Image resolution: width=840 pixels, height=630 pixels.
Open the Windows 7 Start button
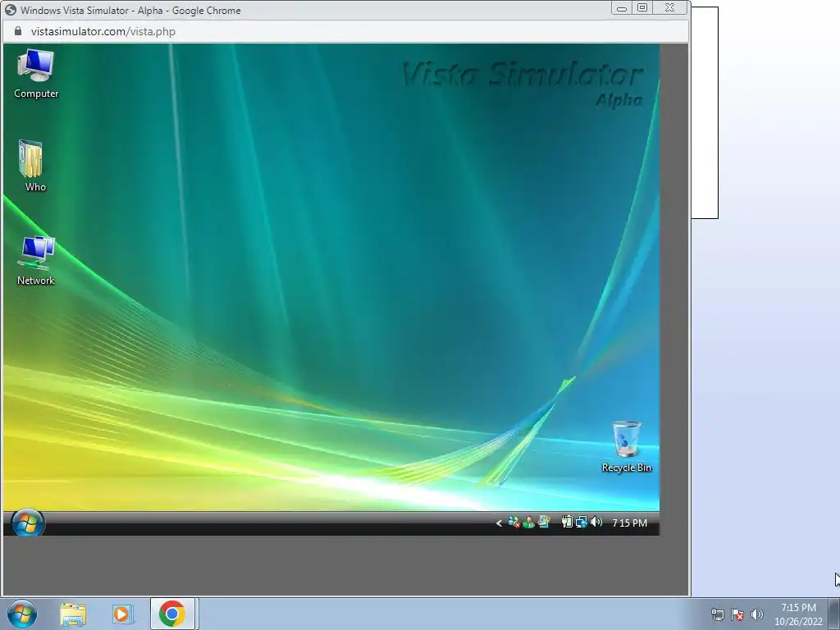[x=22, y=614]
